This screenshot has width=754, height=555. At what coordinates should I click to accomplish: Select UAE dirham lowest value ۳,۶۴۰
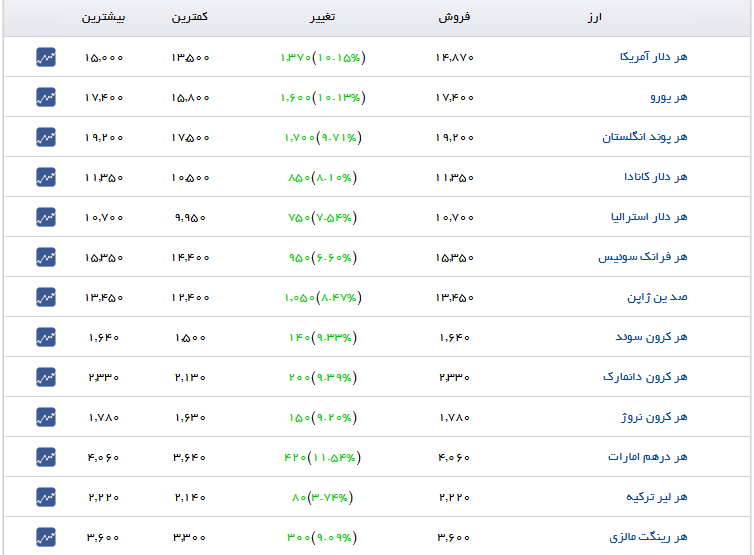tap(190, 457)
